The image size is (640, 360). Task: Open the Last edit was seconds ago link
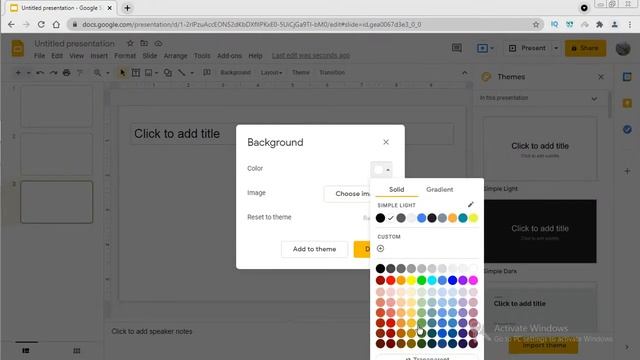(x=311, y=56)
